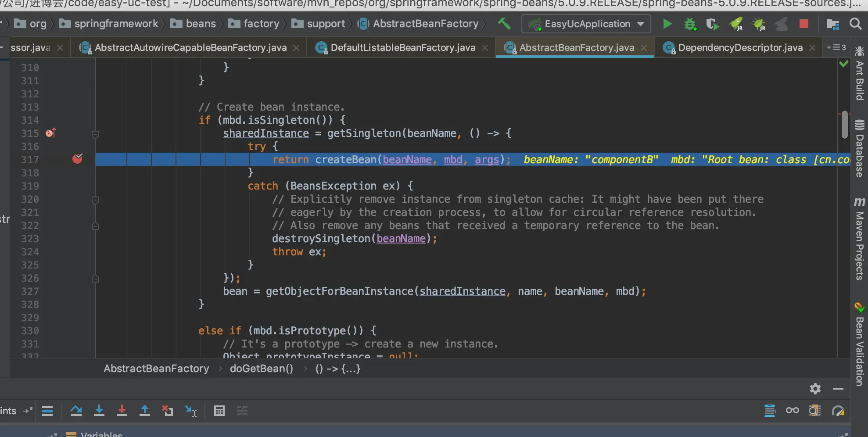Open the Maven Projects tool window
This screenshot has height=437, width=868.
pyautogui.click(x=859, y=239)
